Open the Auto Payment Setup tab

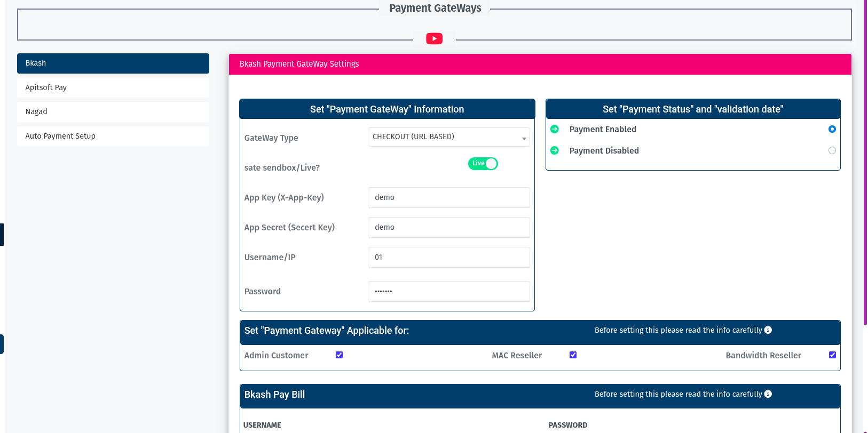pos(113,136)
